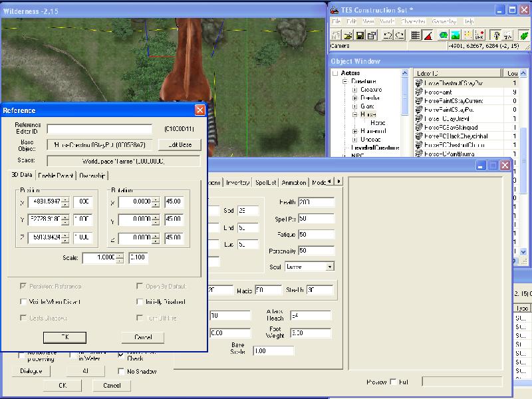Click the top horse list row icon
The height and width of the screenshot is (399, 532).
419,83
